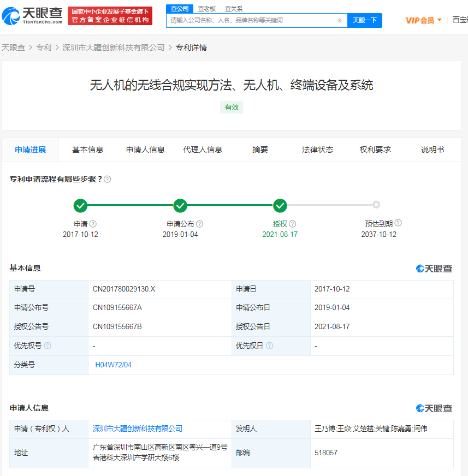Click the gray 预估到期 timeline node

click(376, 206)
